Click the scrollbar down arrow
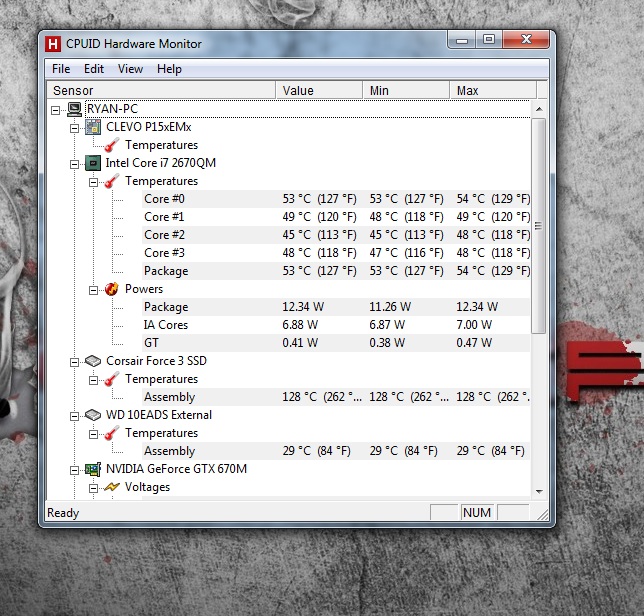The width and height of the screenshot is (644, 616). (539, 492)
